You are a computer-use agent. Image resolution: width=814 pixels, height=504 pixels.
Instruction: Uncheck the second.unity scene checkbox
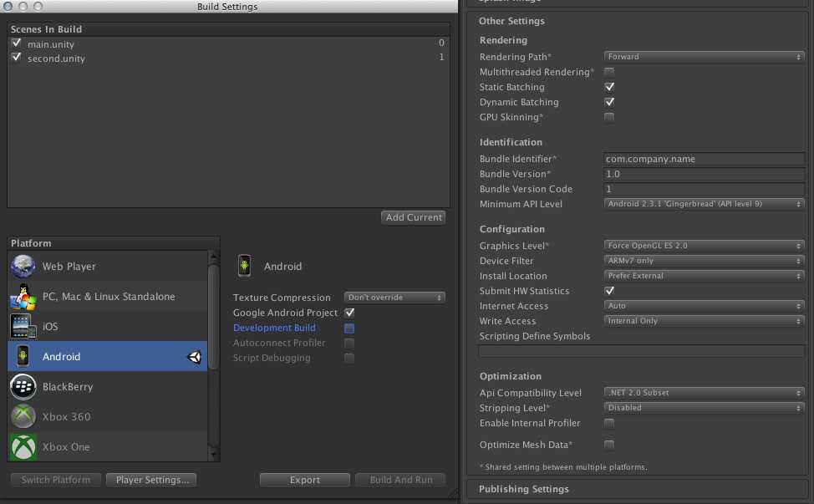tap(16, 57)
